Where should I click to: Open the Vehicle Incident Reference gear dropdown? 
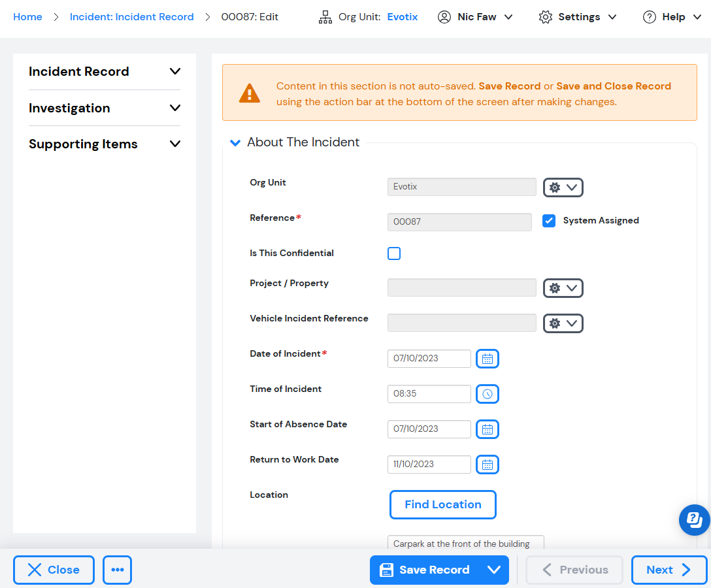pos(563,323)
